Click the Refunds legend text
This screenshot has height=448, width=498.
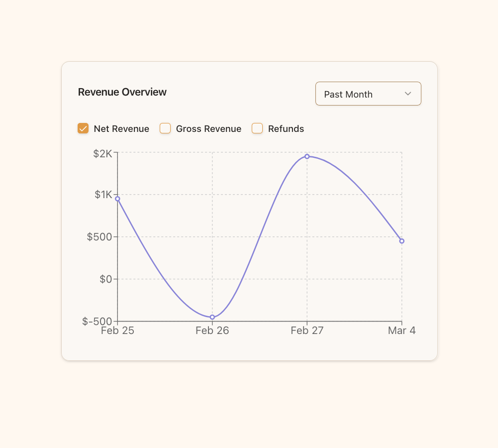[x=286, y=128]
